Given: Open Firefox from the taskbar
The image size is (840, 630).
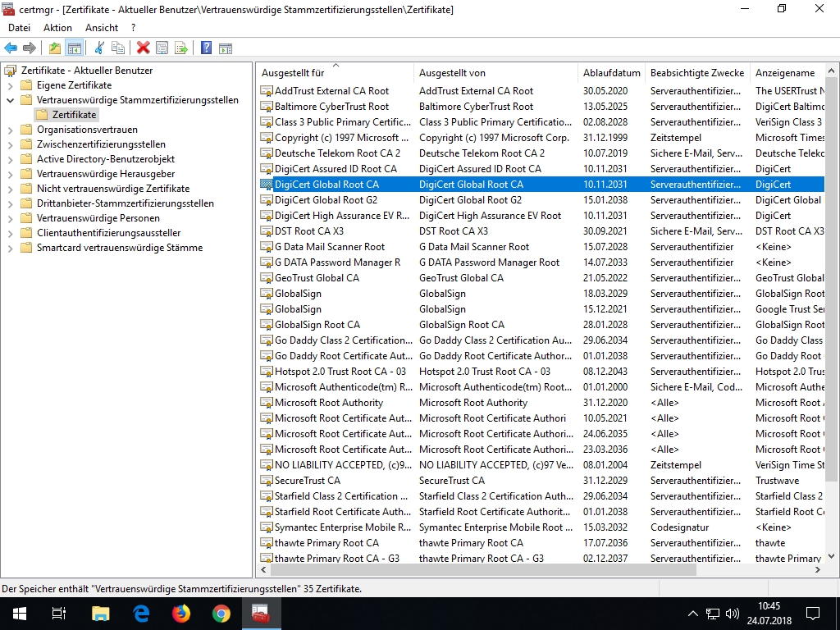Looking at the screenshot, I should click(x=181, y=614).
